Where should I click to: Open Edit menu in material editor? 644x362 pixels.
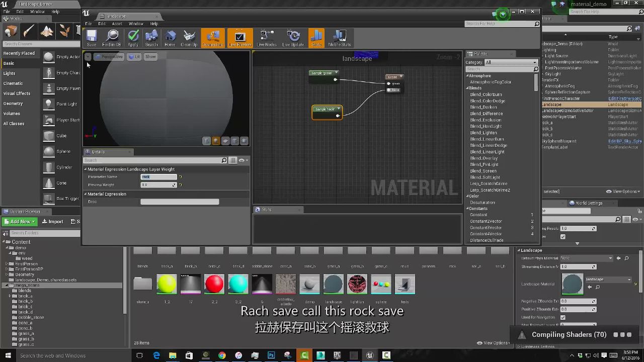click(102, 24)
